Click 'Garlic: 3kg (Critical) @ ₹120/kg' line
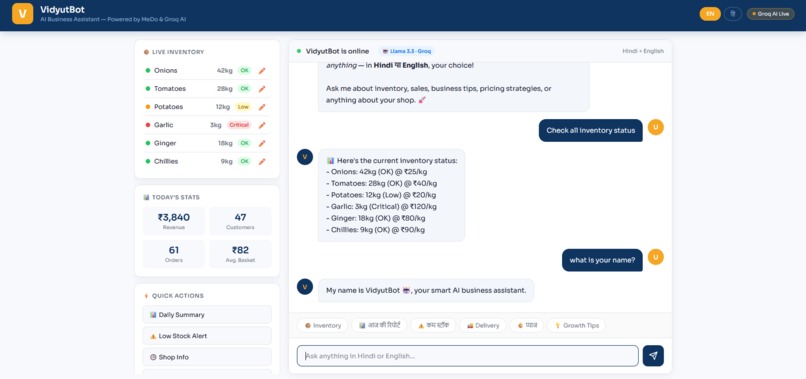The width and height of the screenshot is (806, 379). [381, 207]
